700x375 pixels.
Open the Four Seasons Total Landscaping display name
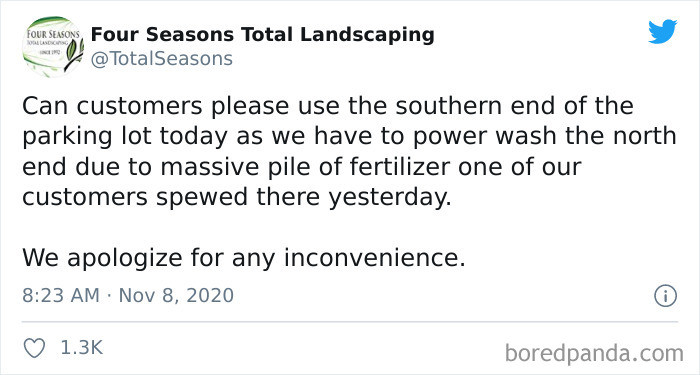click(262, 35)
